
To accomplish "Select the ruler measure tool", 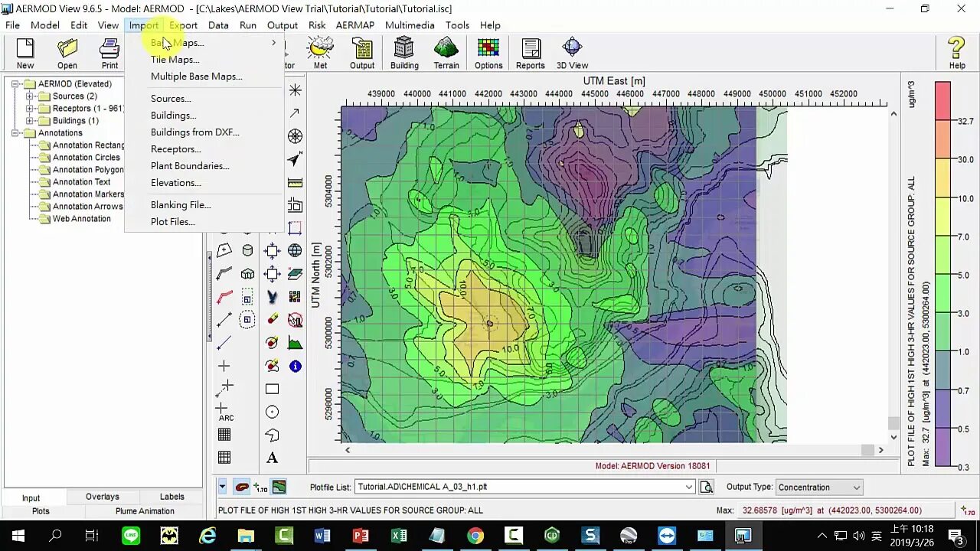I will pyautogui.click(x=295, y=182).
